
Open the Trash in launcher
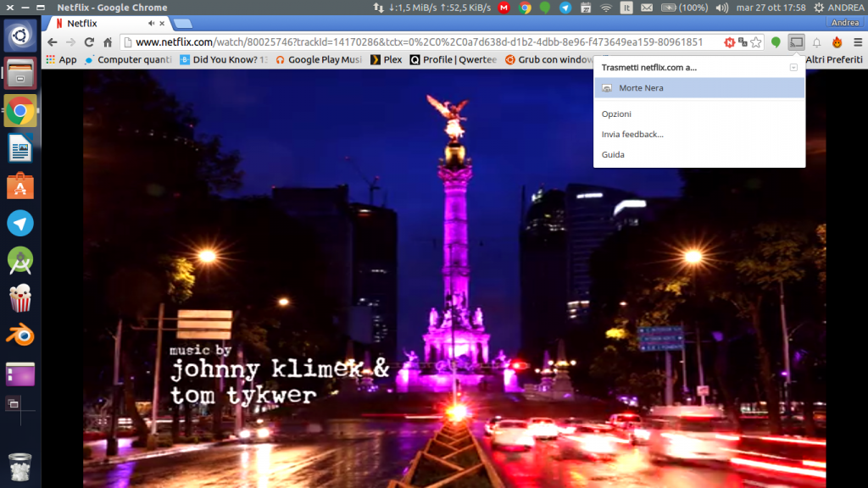click(x=20, y=467)
